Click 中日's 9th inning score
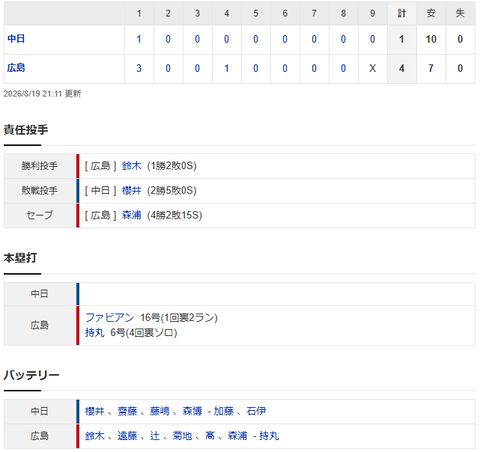Screen dimensions: 480x452 373,39
